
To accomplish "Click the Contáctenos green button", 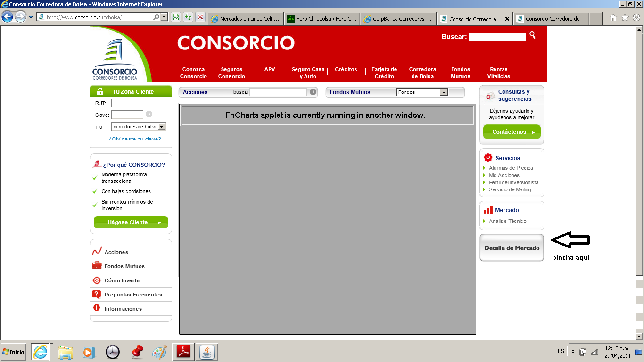I will 512,132.
